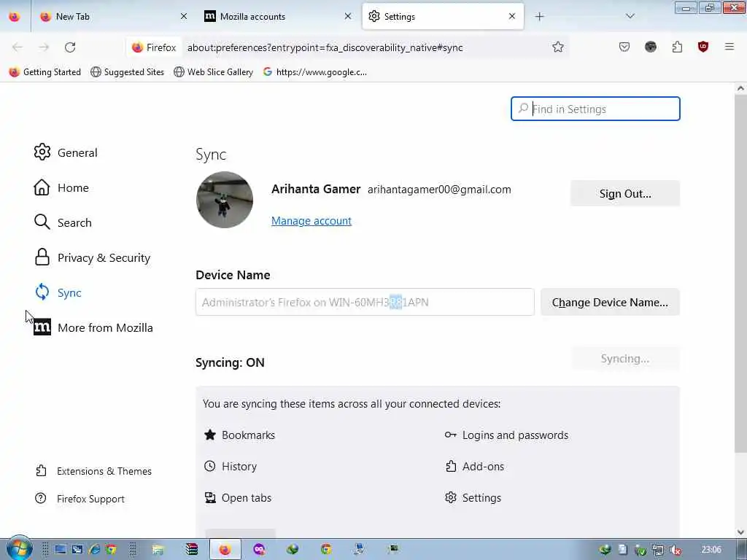This screenshot has height=560, width=747.
Task: Open the Extensions puzzle-piece toolbar icon
Action: [677, 47]
